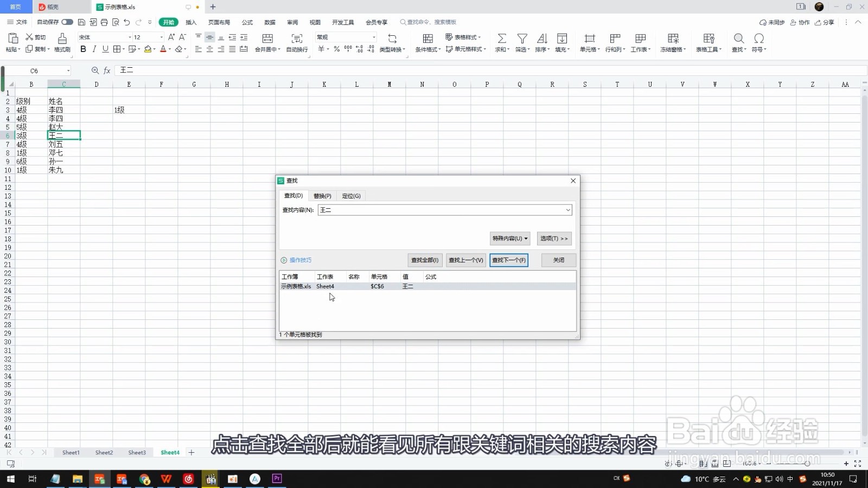The height and width of the screenshot is (488, 868).
Task: Click the Windows Start button
Action: click(11, 479)
